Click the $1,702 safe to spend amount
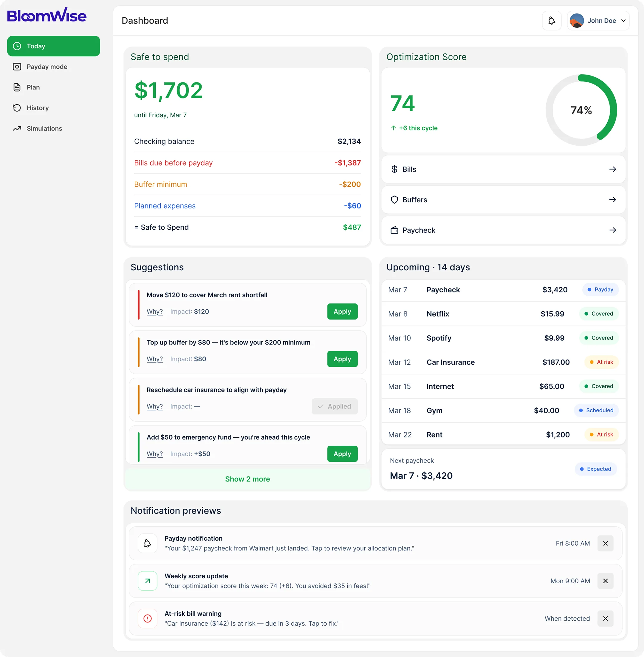 pyautogui.click(x=168, y=91)
